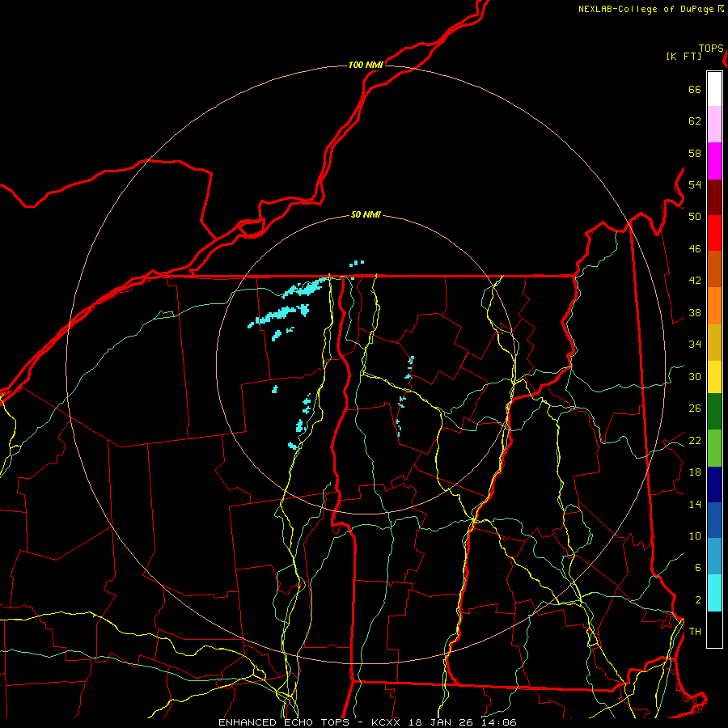Click the light orange legend swatch
Screen dimensions: 728x728
(714, 306)
